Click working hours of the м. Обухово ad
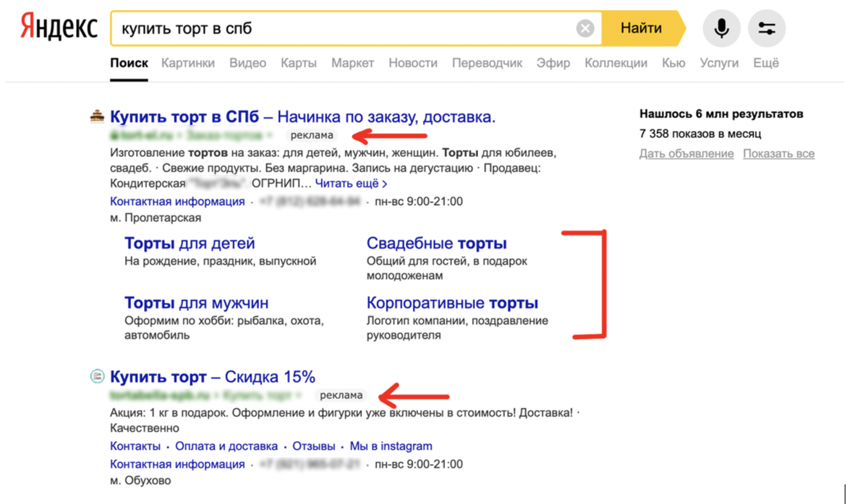The image size is (868, 504). click(x=420, y=464)
